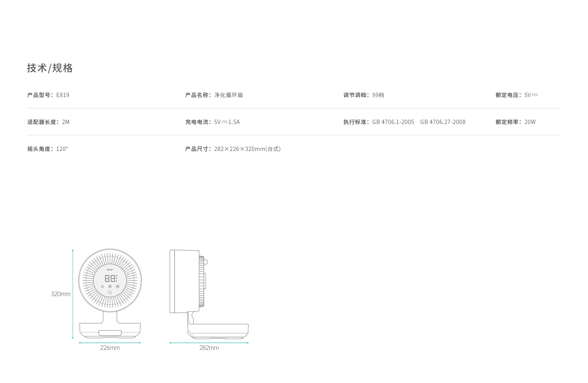Click the 88 digital display on fan
The image size is (588, 383).
tap(110, 278)
